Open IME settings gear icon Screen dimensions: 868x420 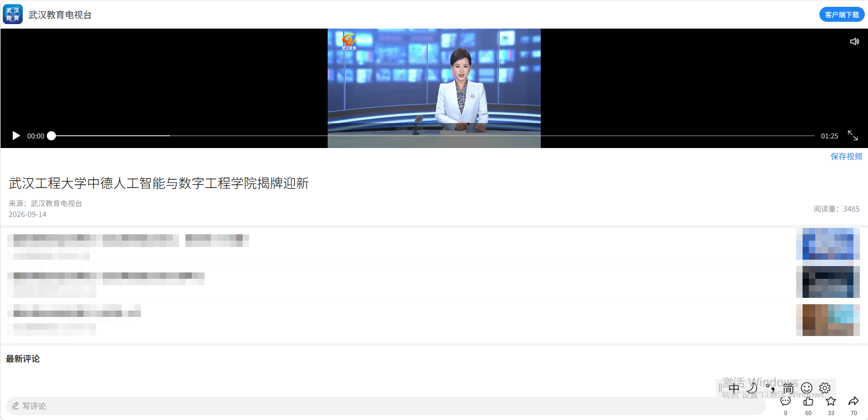825,388
